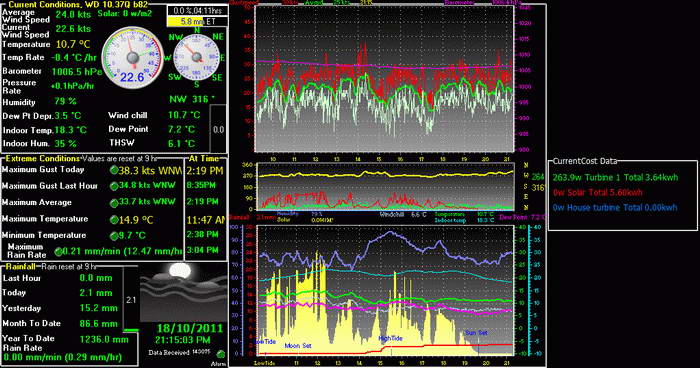
Task: Click the Indoor Hum. value 35 %
Action: point(66,144)
